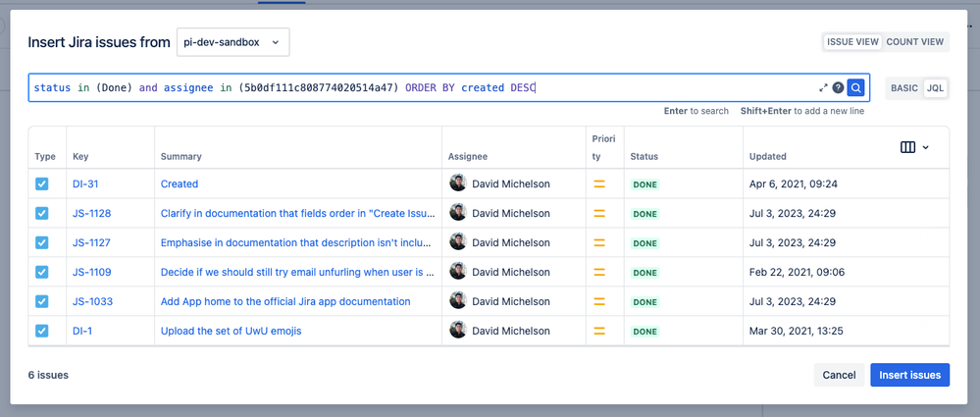
Task: Click assignee avatar in JS-1109 row
Action: coord(458,271)
